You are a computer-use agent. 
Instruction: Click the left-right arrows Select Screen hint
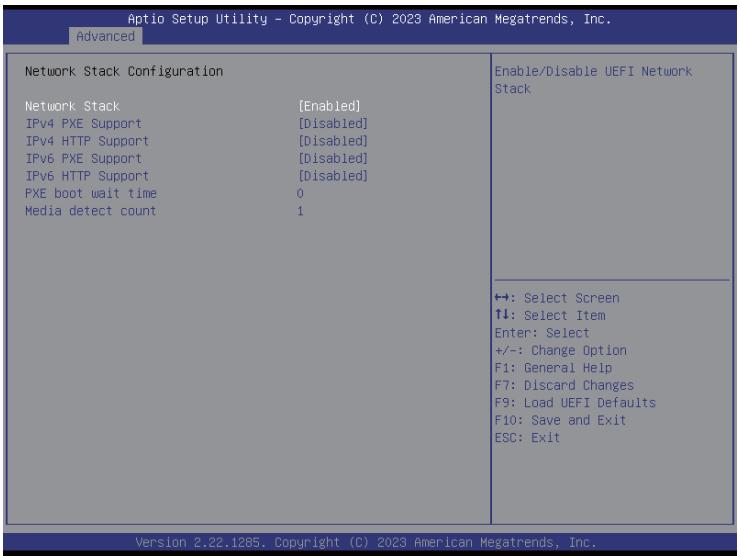click(557, 298)
